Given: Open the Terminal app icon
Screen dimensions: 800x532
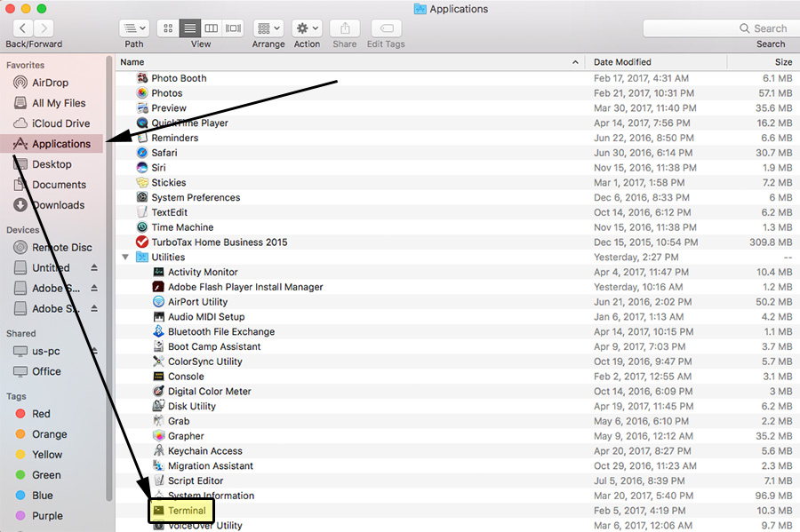Looking at the screenshot, I should pyautogui.click(x=159, y=511).
